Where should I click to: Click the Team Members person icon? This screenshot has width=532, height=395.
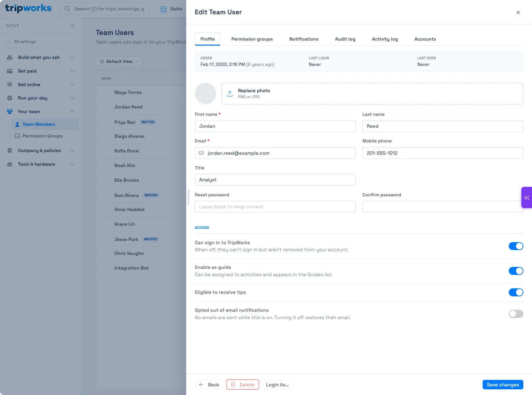pos(17,124)
